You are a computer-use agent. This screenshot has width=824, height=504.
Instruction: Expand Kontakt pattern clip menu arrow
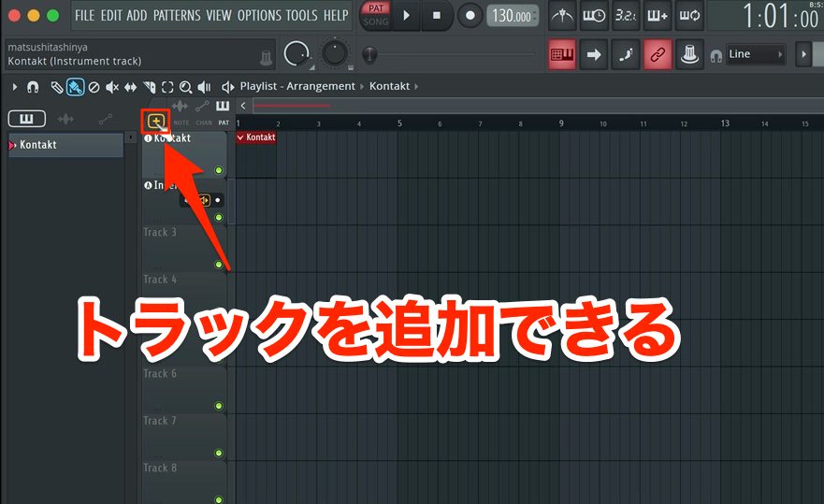point(240,137)
